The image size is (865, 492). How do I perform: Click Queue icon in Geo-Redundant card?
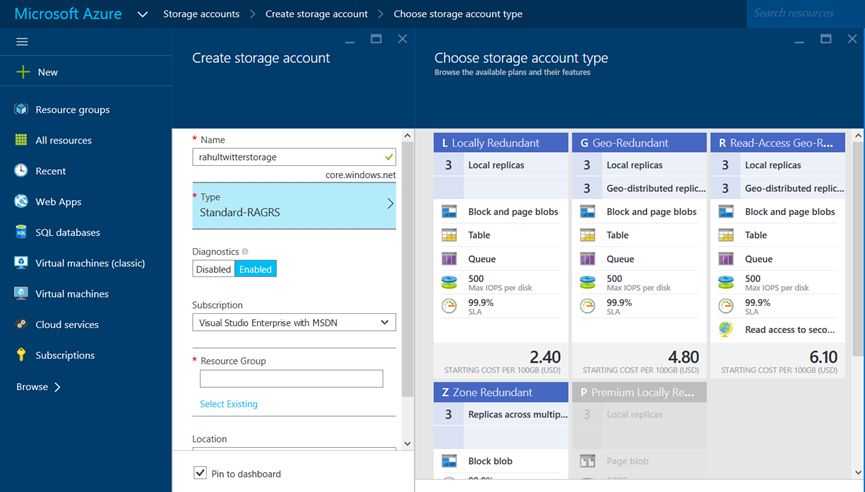coord(588,259)
